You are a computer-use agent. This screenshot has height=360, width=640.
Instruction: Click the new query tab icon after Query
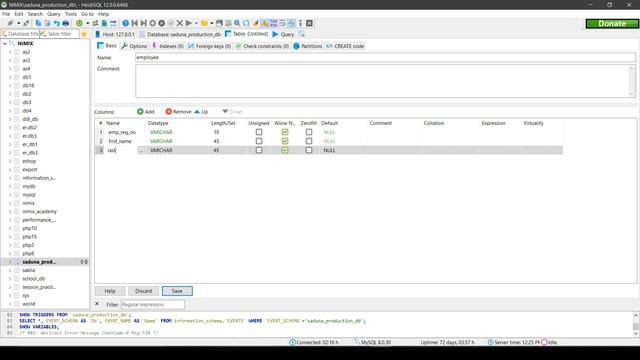click(301, 34)
